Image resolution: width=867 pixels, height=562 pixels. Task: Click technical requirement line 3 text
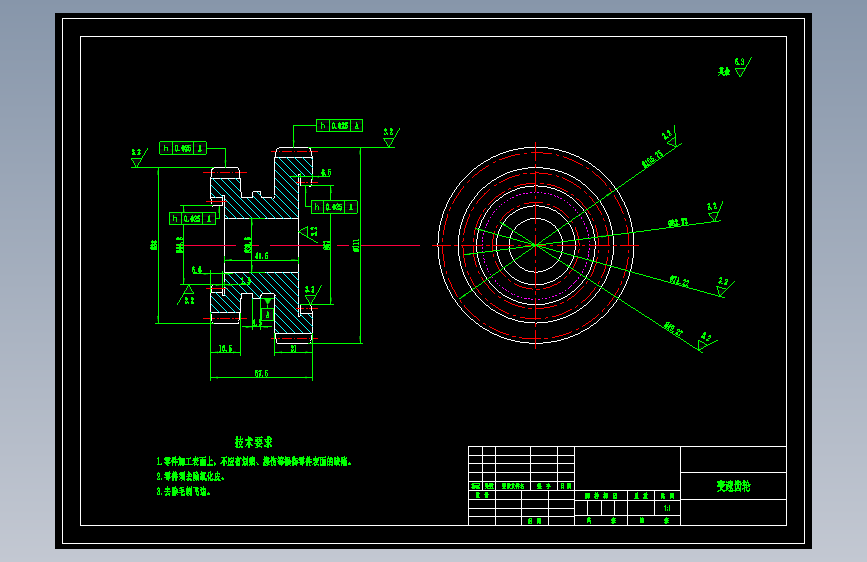click(184, 491)
